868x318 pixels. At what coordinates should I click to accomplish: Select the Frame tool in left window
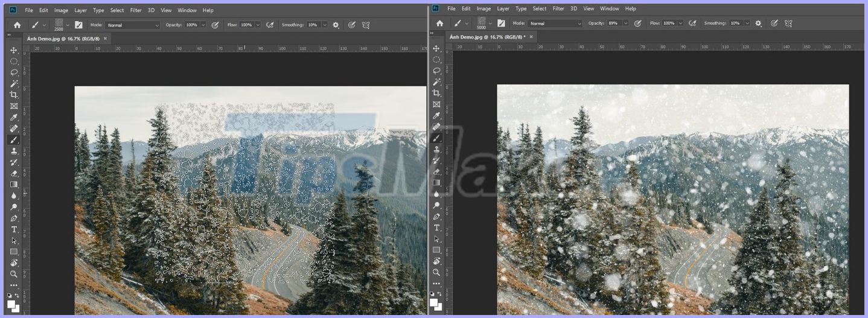[x=14, y=106]
